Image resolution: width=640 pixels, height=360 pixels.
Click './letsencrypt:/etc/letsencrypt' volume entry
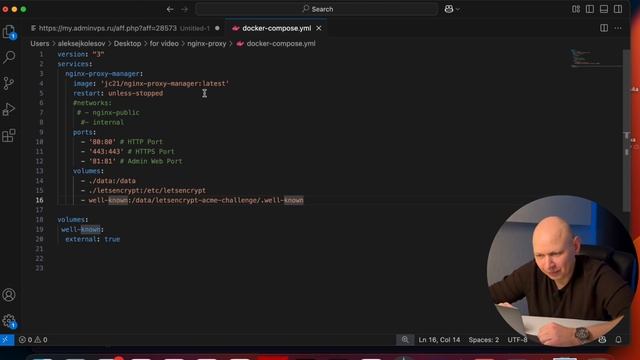(x=147, y=191)
